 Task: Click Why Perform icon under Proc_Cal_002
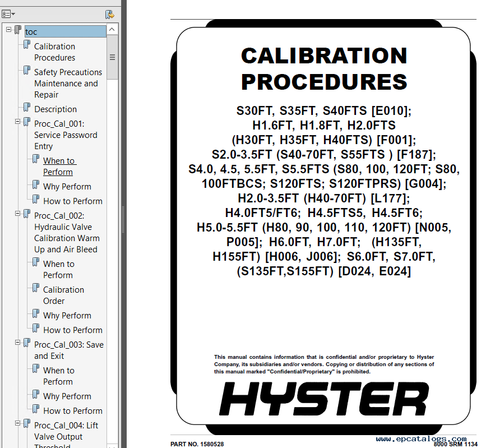pos(36,314)
